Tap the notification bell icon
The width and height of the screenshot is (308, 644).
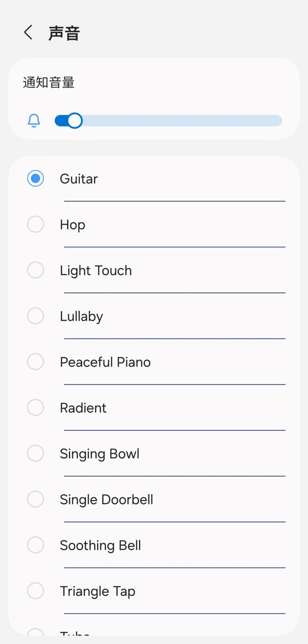(34, 121)
